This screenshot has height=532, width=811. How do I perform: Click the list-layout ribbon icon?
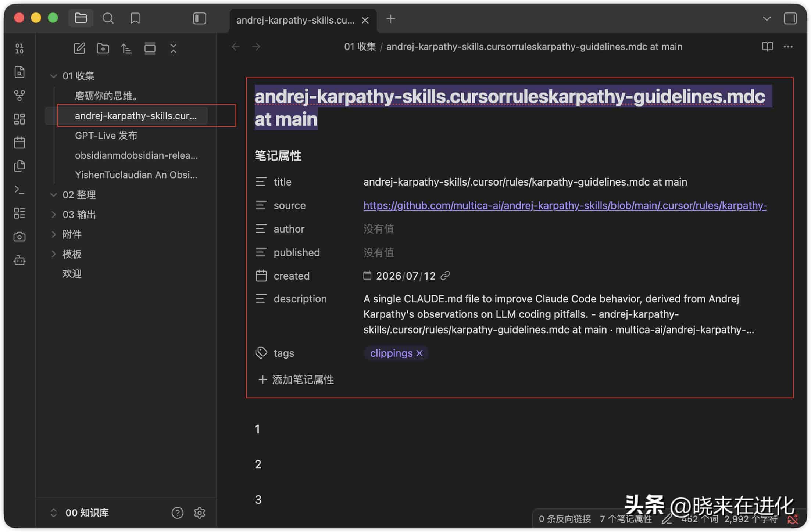(19, 213)
